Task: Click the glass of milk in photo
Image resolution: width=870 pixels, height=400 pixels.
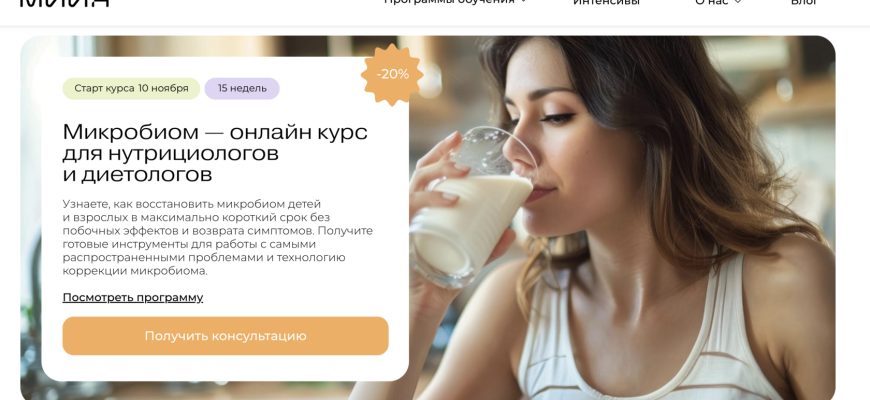Action: [x=472, y=211]
